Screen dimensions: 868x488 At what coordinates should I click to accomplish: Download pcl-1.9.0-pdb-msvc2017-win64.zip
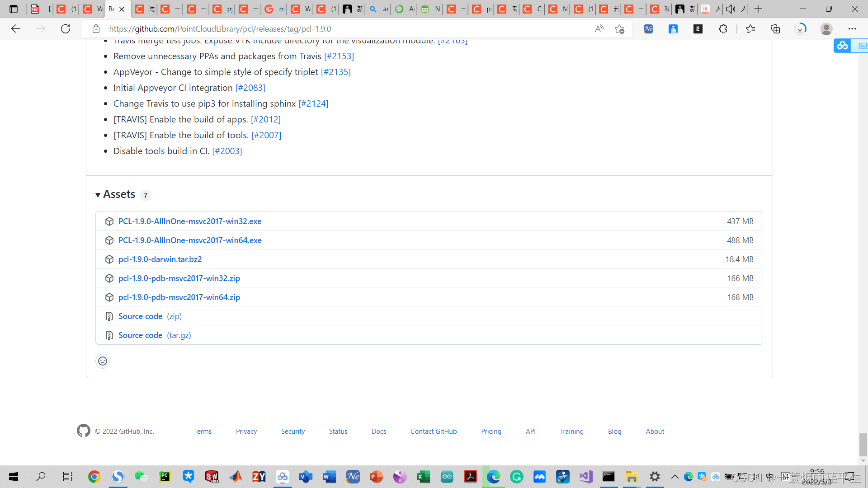pos(179,297)
